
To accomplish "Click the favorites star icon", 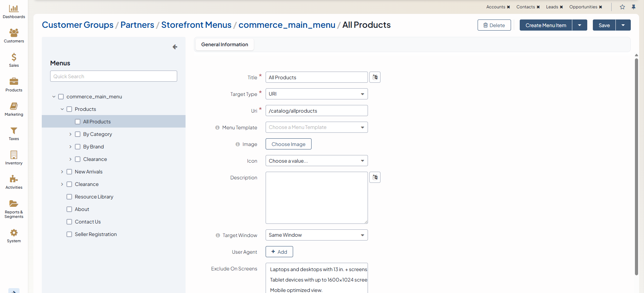I will [x=622, y=7].
